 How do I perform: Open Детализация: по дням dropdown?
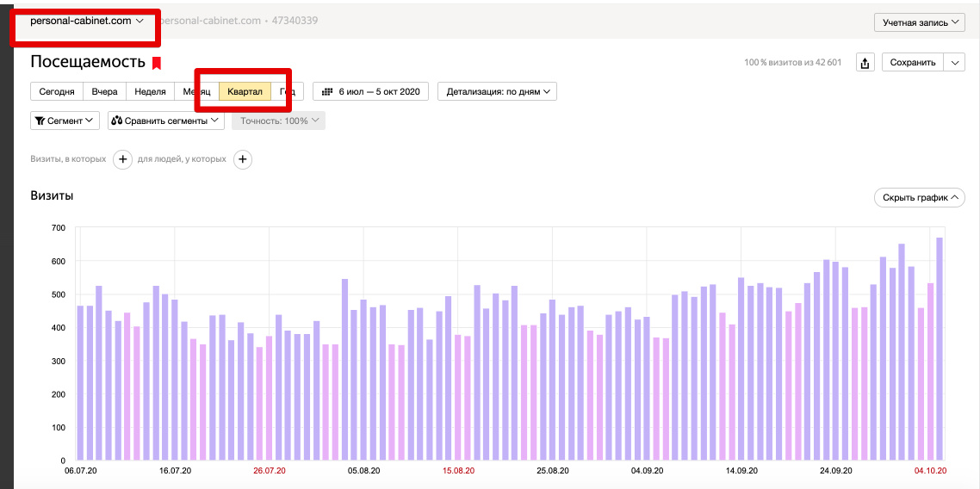tap(498, 91)
